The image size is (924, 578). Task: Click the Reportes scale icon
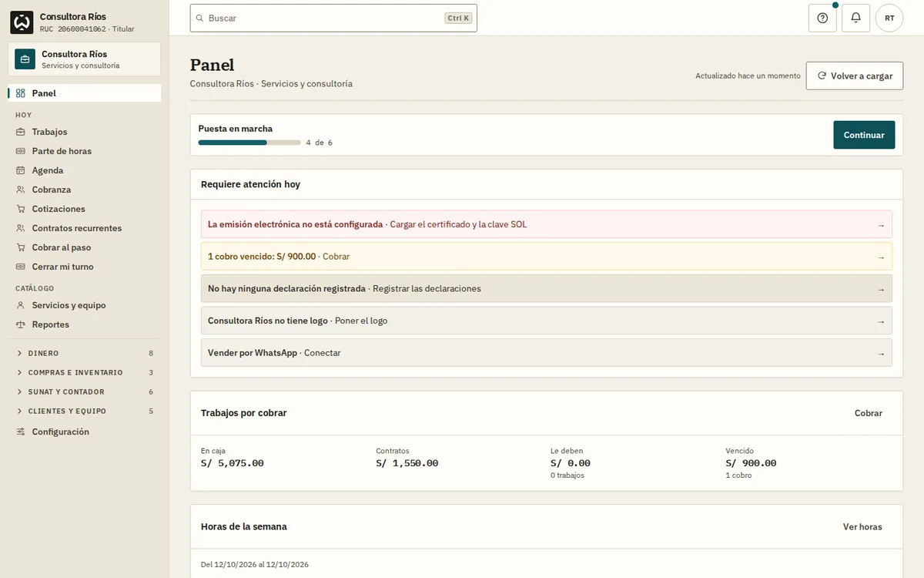pos(21,324)
